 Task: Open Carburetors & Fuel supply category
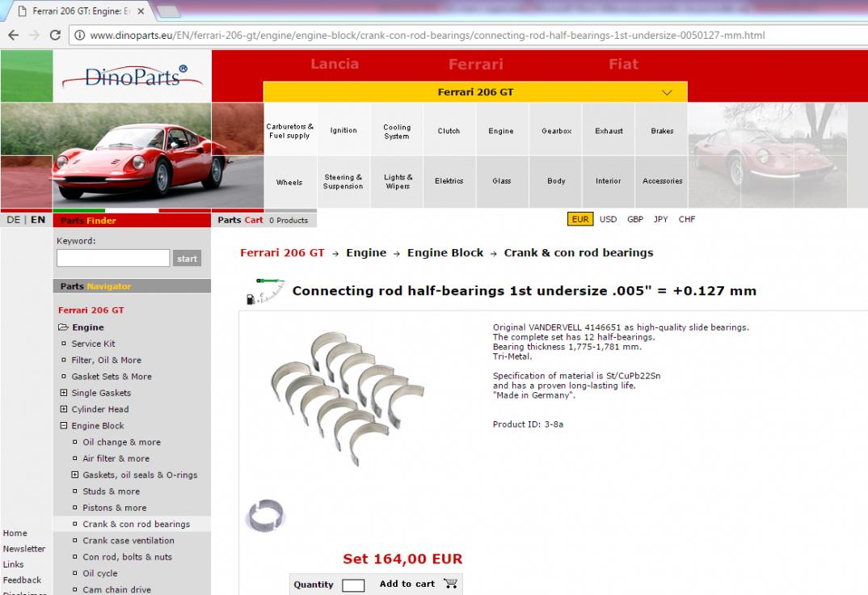pos(290,131)
